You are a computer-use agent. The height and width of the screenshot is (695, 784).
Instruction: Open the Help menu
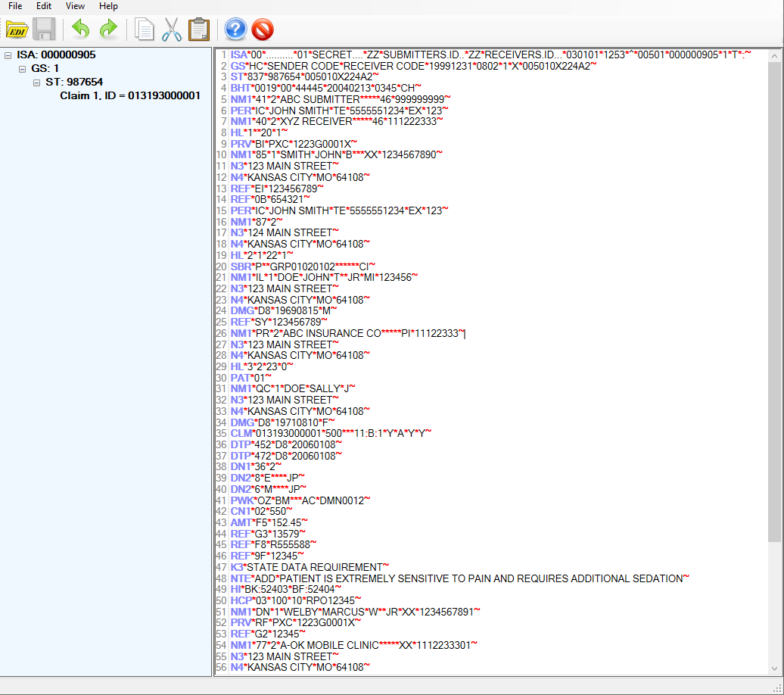pyautogui.click(x=108, y=6)
